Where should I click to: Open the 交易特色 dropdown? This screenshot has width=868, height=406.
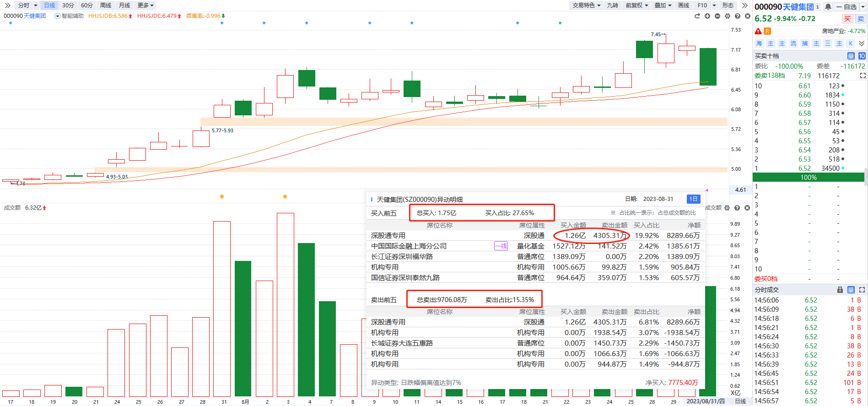(586, 5)
